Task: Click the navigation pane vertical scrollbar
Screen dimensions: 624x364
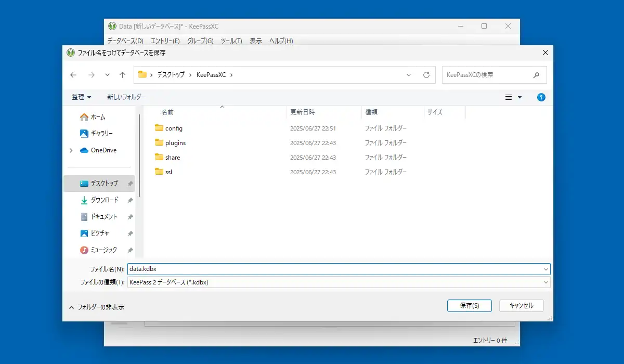Action: point(139,156)
